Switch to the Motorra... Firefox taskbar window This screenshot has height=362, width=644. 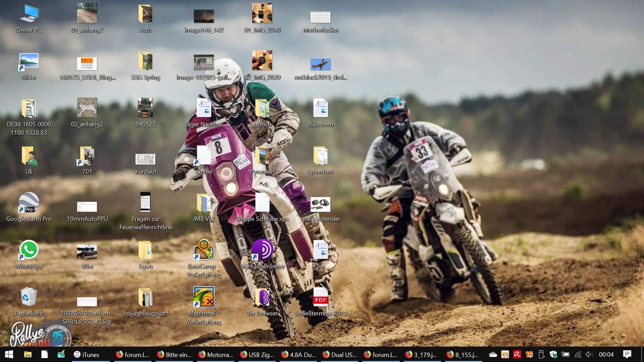[x=216, y=354]
